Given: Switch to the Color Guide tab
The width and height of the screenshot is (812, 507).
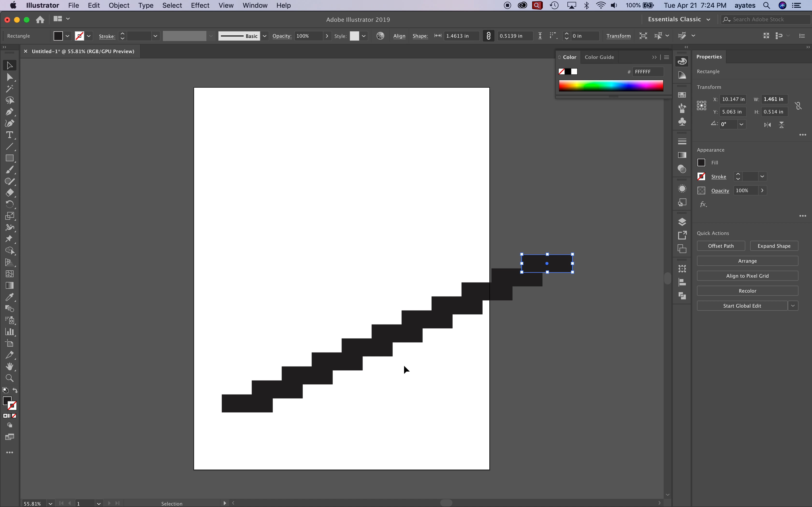Looking at the screenshot, I should (x=599, y=57).
